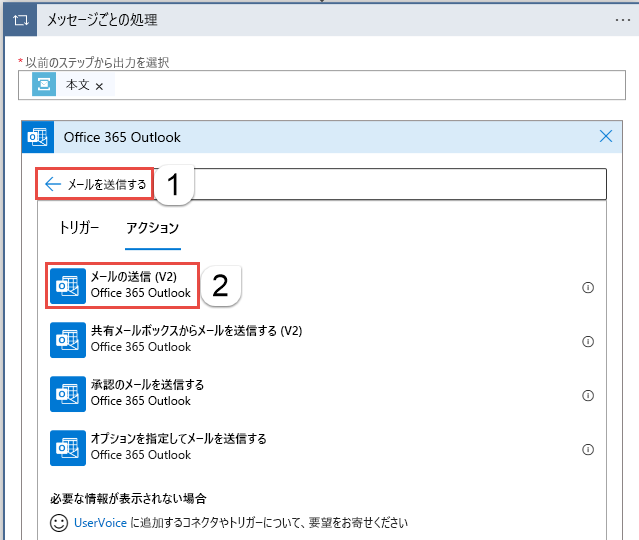Screen dimensions: 639x540
Task: Show info for メールの送信 (V2)
Action: point(588,287)
